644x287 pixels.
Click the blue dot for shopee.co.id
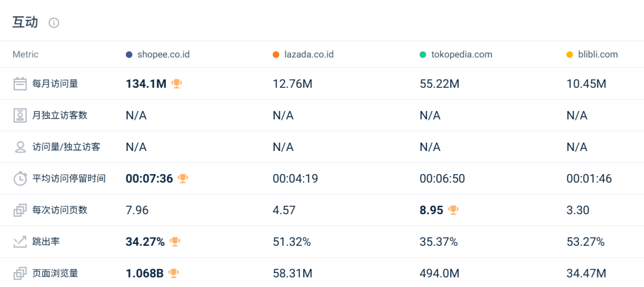tap(129, 55)
